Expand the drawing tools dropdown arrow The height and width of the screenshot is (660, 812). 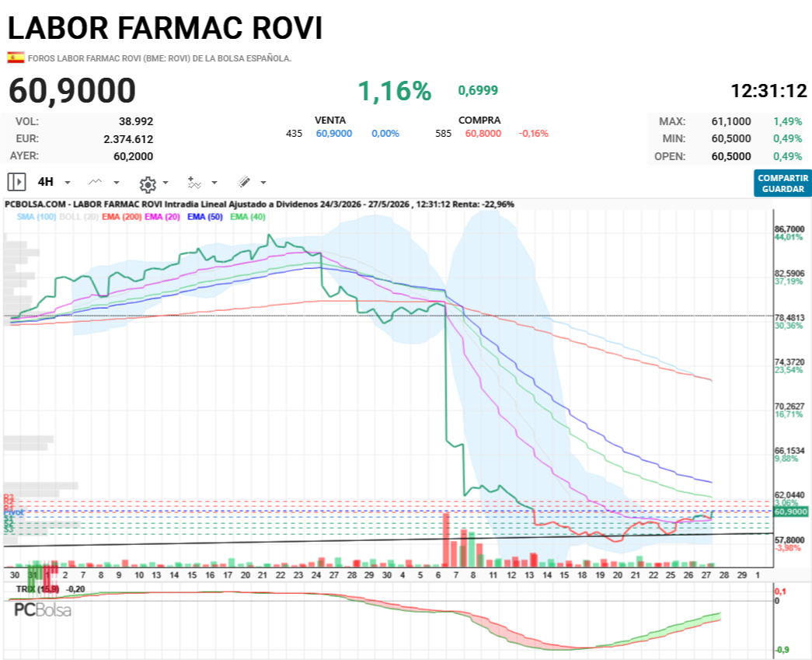coord(263,183)
